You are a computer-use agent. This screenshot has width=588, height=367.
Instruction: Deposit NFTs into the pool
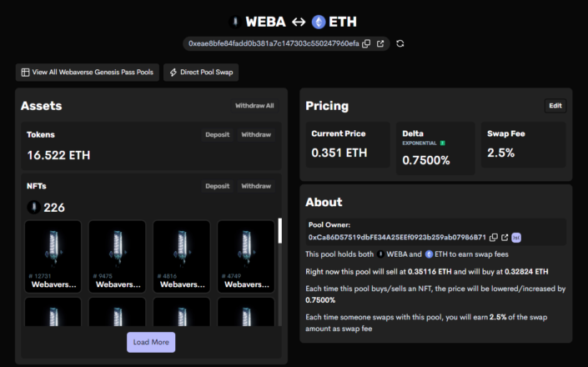point(217,186)
